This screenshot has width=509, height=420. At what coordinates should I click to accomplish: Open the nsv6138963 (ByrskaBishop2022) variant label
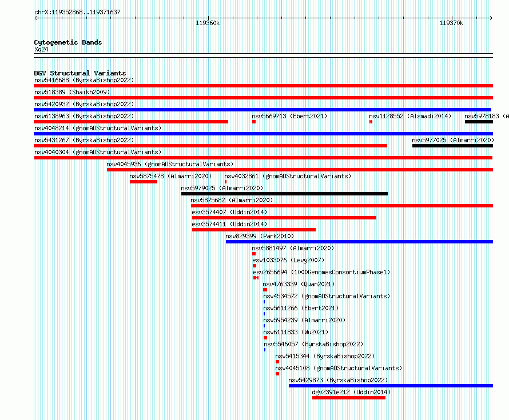tap(84, 116)
